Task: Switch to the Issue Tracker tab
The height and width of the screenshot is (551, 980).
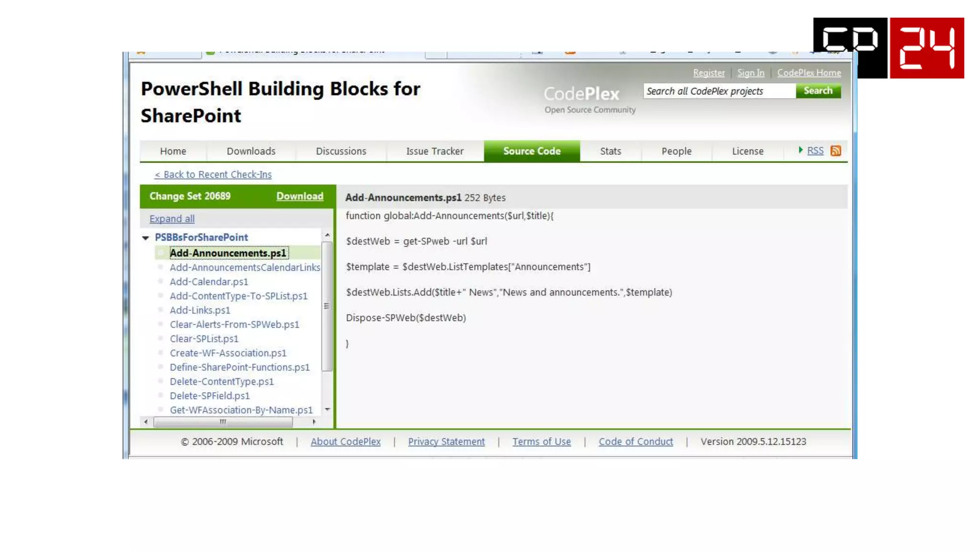Action: tap(434, 151)
